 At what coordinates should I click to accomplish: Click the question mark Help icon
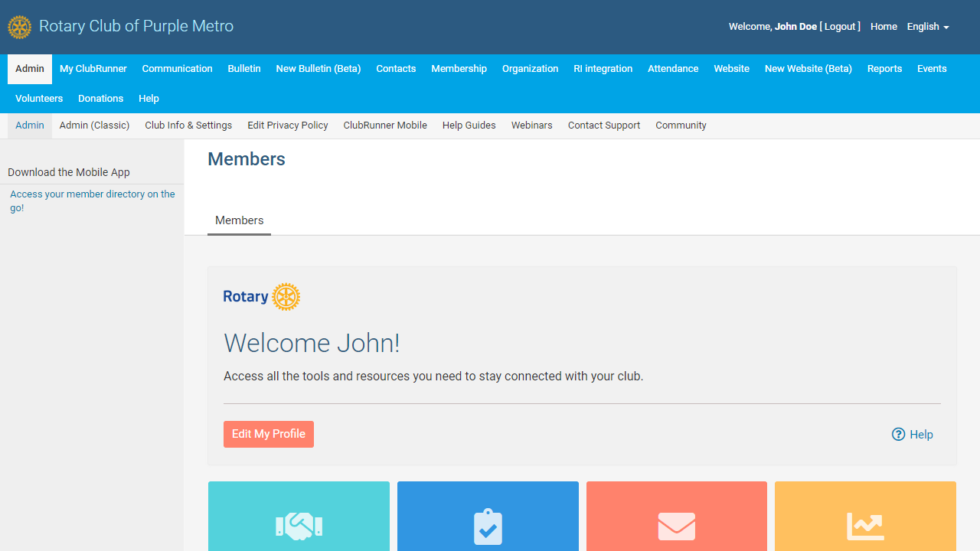point(899,435)
